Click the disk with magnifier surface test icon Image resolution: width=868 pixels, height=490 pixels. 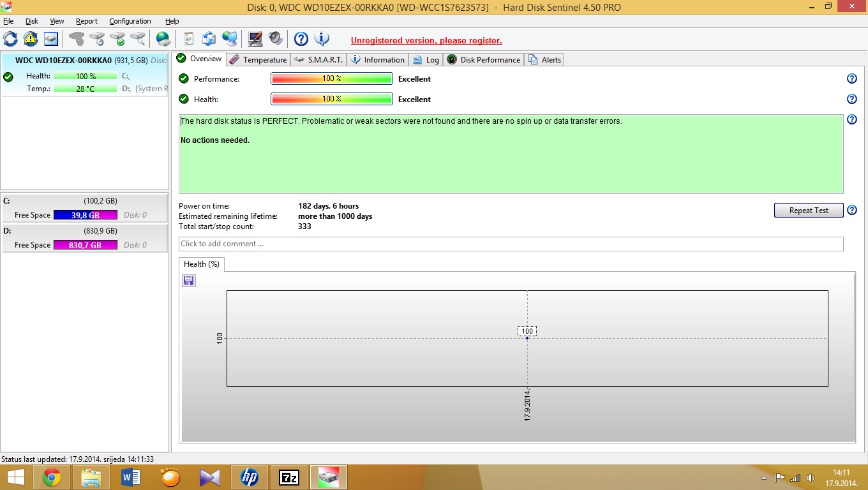(x=138, y=39)
